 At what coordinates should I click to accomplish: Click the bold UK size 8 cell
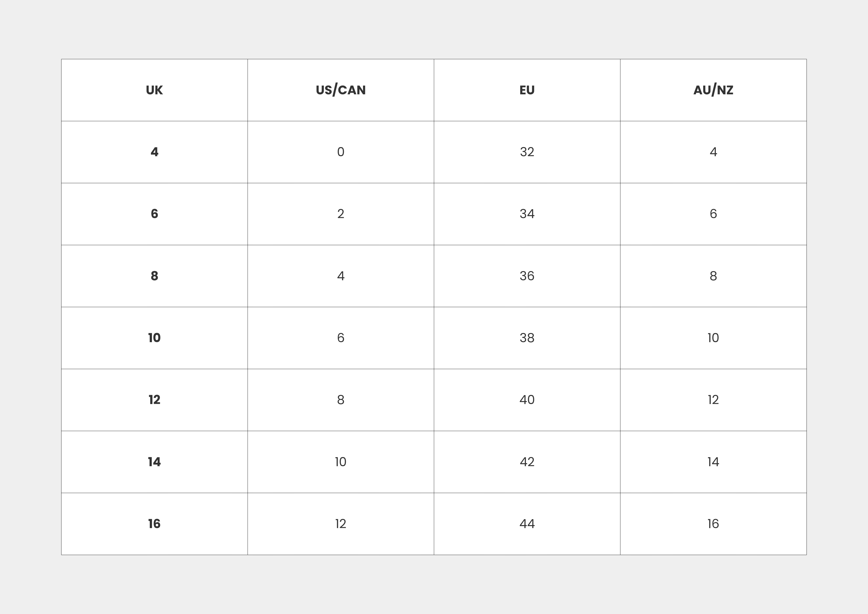click(154, 276)
